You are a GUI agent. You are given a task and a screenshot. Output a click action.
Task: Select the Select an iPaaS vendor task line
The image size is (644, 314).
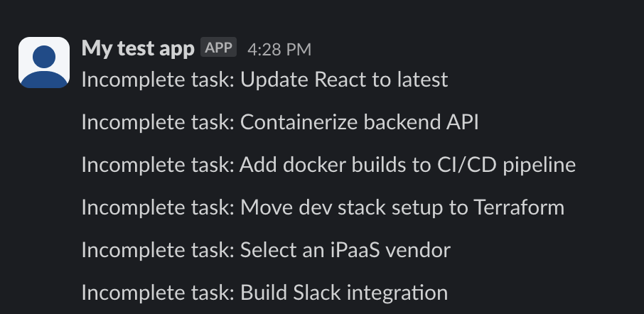266,250
